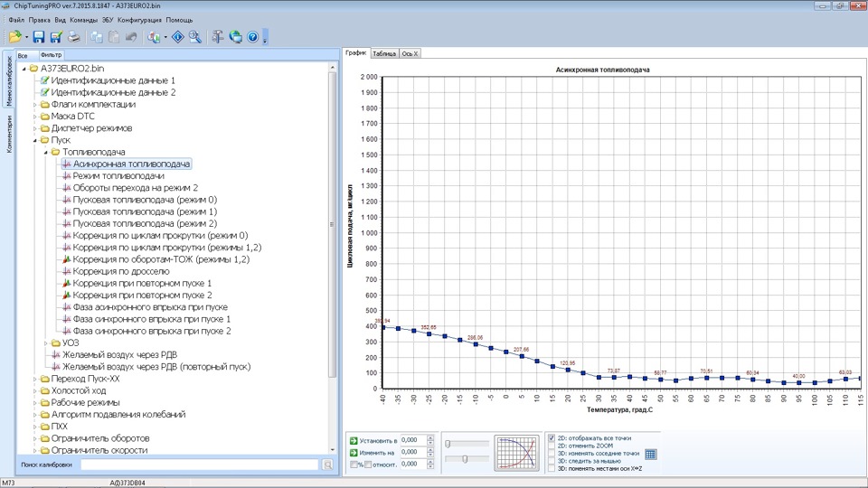The width and height of the screenshot is (868, 488).
Task: Click the printer icon in toolbar
Action: pyautogui.click(x=74, y=37)
